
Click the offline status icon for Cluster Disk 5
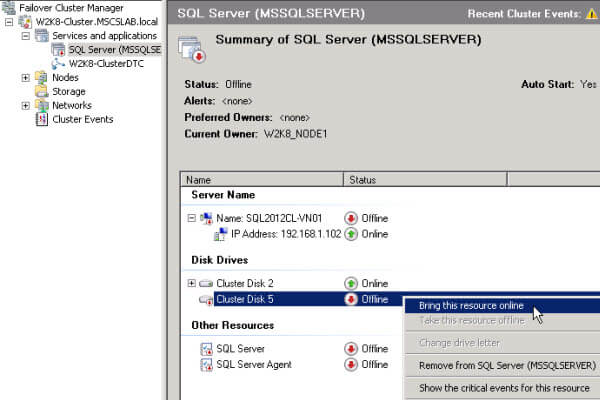point(351,299)
